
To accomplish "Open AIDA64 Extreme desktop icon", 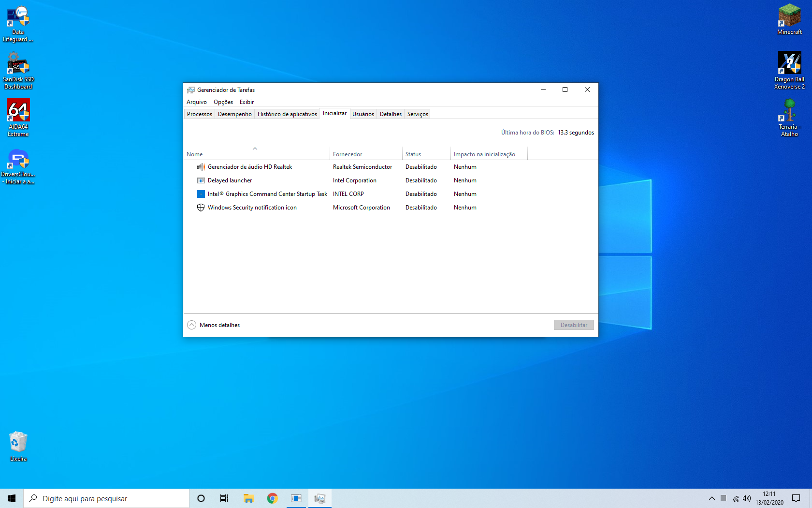I will point(18,119).
